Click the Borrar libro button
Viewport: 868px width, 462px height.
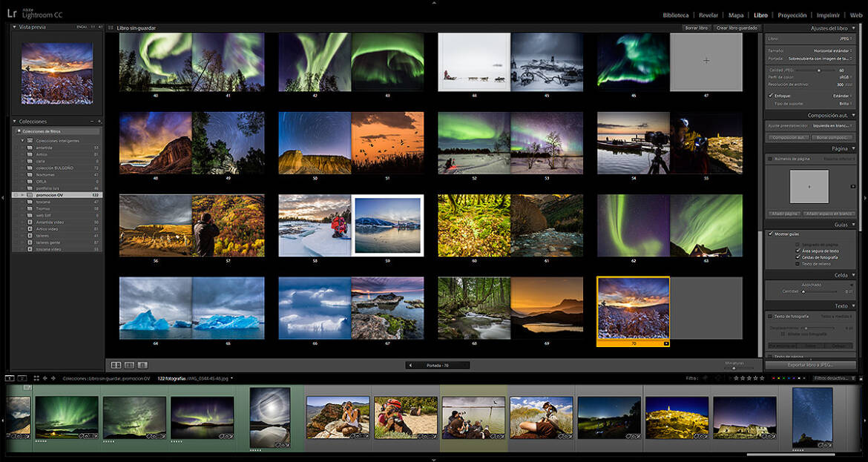(x=696, y=28)
